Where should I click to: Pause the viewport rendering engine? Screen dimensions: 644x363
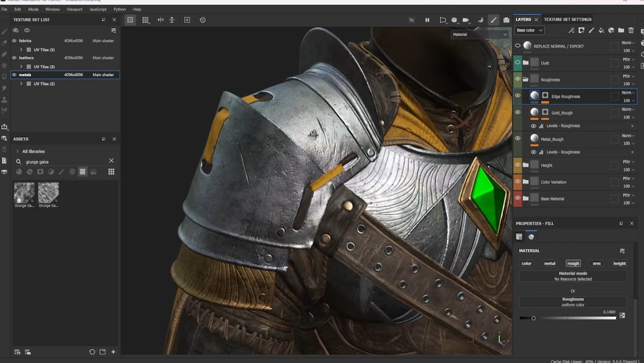(x=427, y=20)
